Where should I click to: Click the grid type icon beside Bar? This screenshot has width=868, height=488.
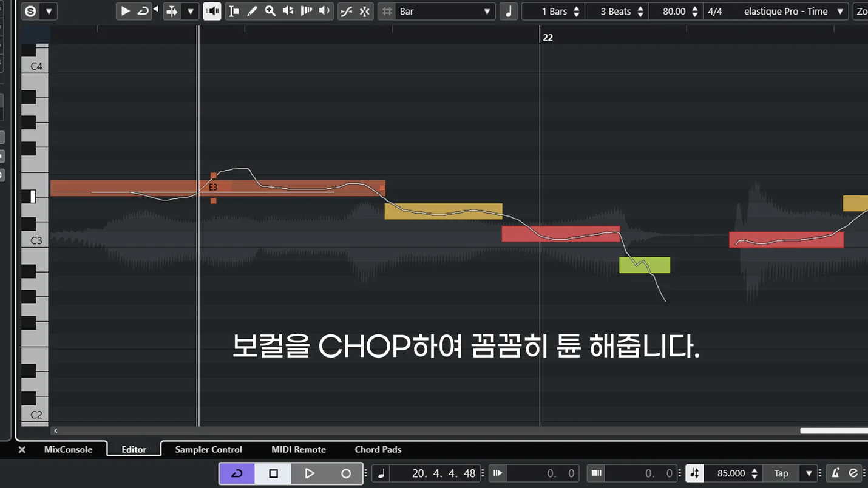click(x=387, y=11)
